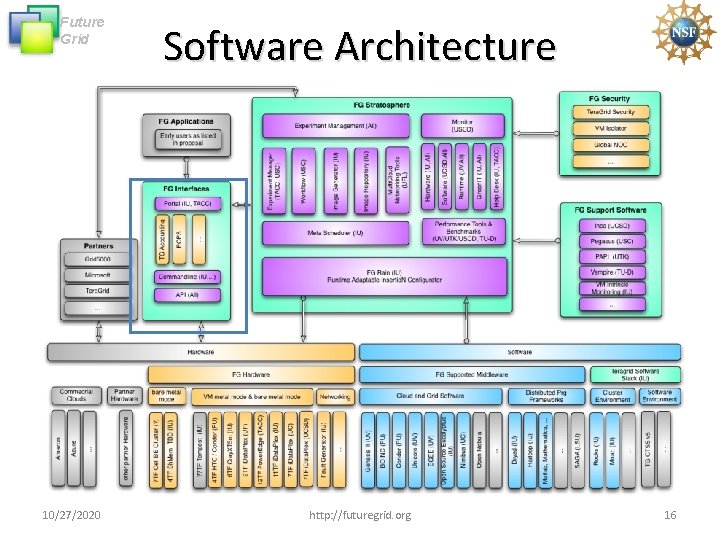Click the "API (All)" box

tap(187, 295)
